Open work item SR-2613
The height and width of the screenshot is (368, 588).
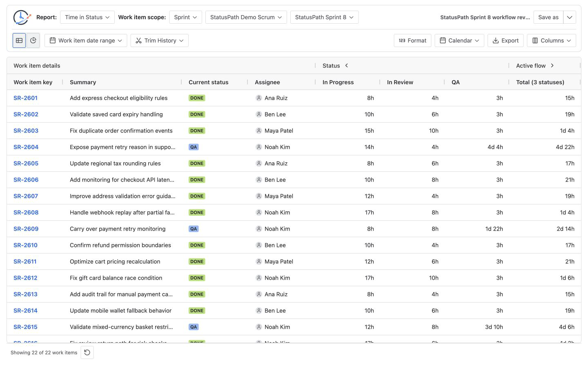25,294
